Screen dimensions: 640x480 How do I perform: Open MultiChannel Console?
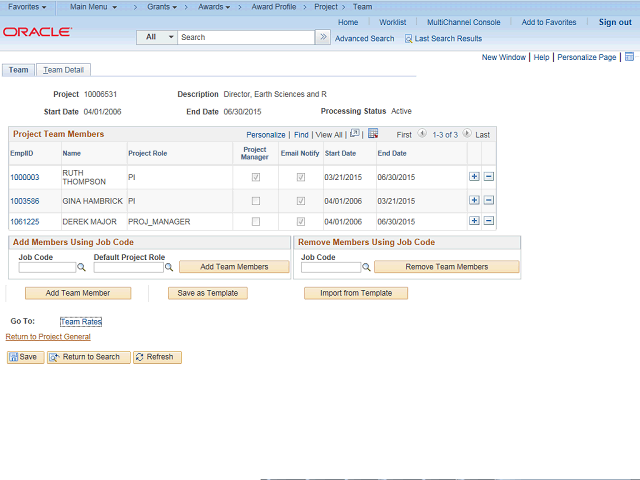(464, 22)
